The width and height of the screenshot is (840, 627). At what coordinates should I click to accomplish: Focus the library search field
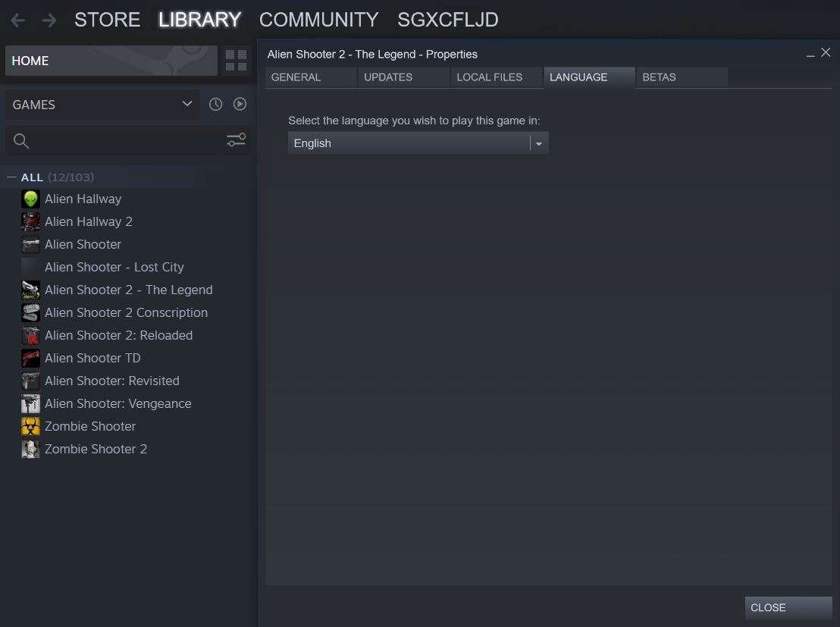pyautogui.click(x=129, y=141)
